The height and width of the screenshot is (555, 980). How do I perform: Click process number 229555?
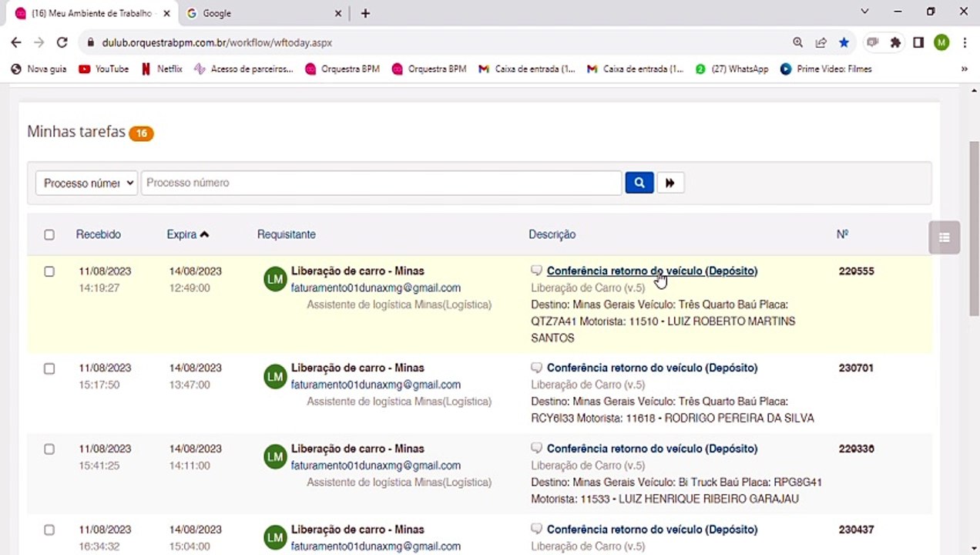coord(856,271)
